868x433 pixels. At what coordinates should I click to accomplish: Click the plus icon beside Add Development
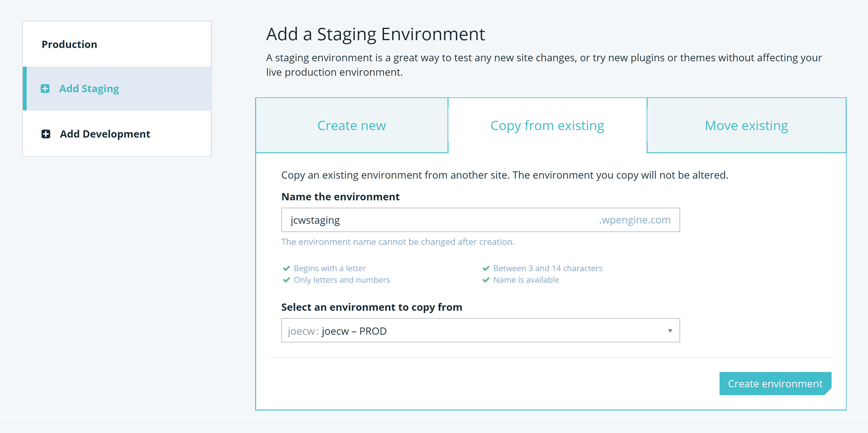tap(46, 134)
